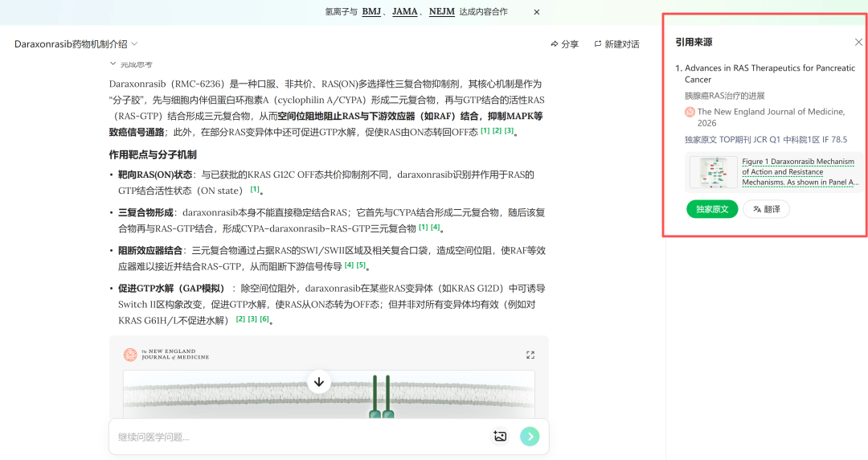Click the 分享 share button
Viewport: 868px width, 460px height.
point(565,43)
